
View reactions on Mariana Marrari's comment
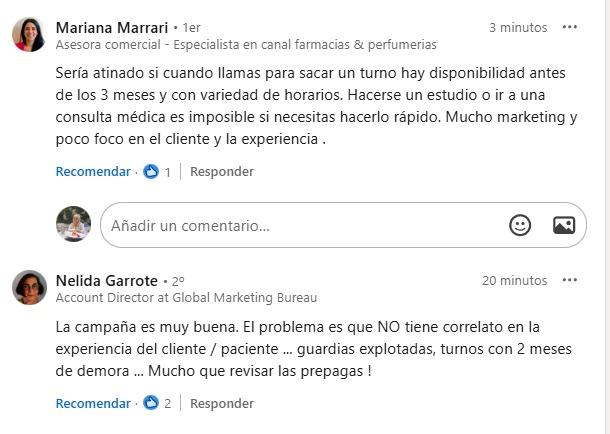point(158,172)
